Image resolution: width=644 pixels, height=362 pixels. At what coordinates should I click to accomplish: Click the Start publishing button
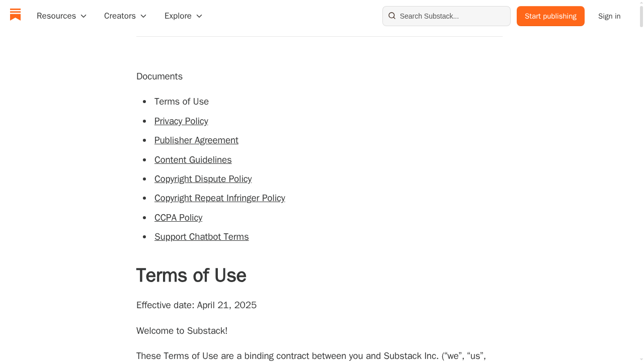click(x=550, y=16)
